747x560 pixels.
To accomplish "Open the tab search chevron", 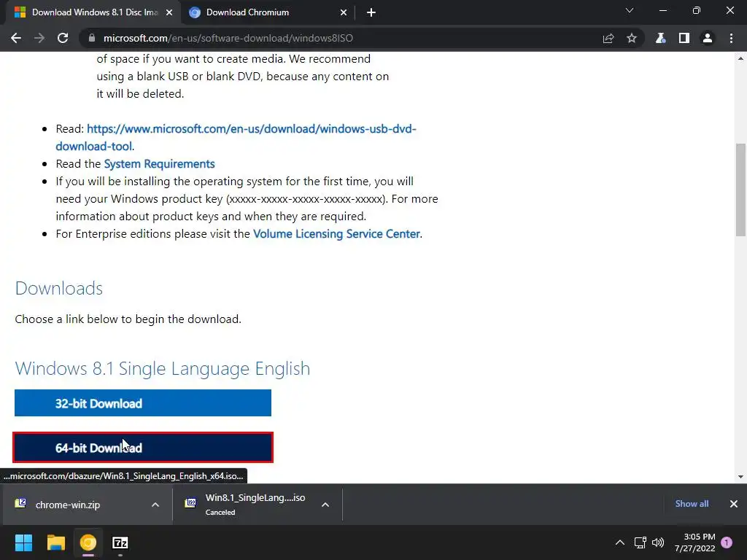I will tap(630, 10).
